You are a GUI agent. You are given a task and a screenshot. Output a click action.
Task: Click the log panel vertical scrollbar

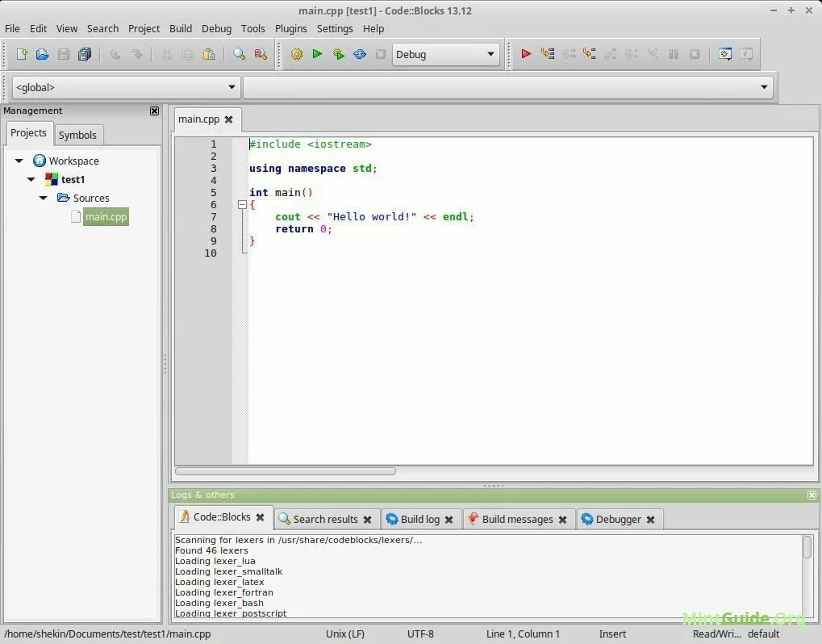[x=807, y=547]
